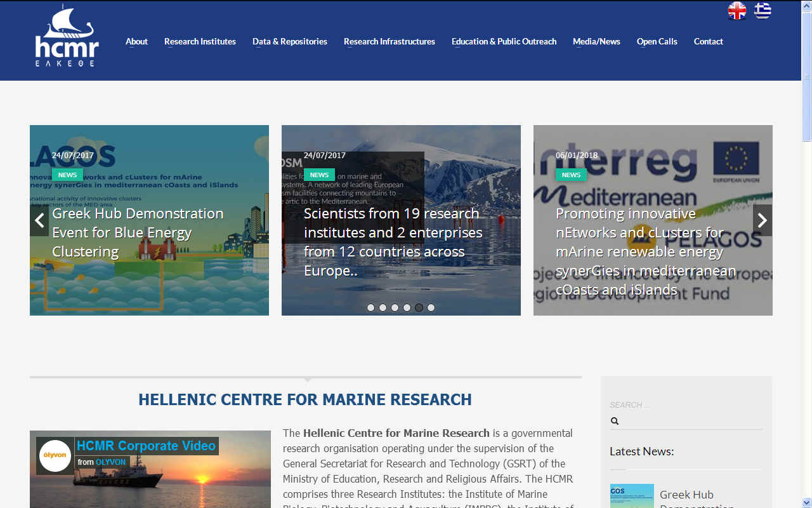Click the scrollbar up arrow
The height and width of the screenshot is (508, 812).
point(806,6)
